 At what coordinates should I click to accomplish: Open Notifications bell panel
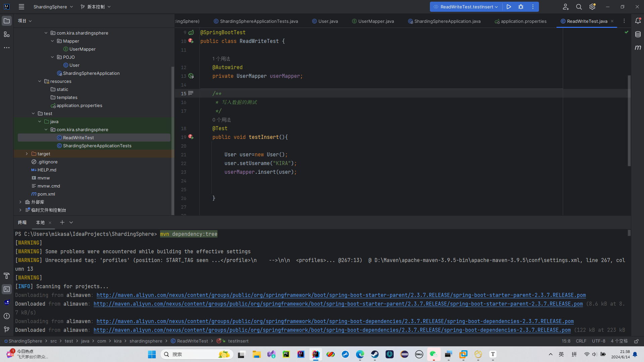(x=638, y=21)
